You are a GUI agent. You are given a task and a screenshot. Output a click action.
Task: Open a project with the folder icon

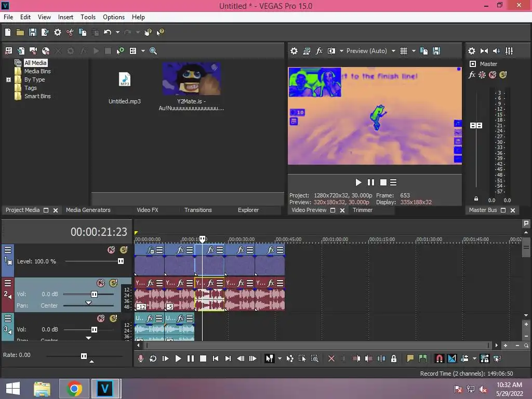pyautogui.click(x=20, y=32)
